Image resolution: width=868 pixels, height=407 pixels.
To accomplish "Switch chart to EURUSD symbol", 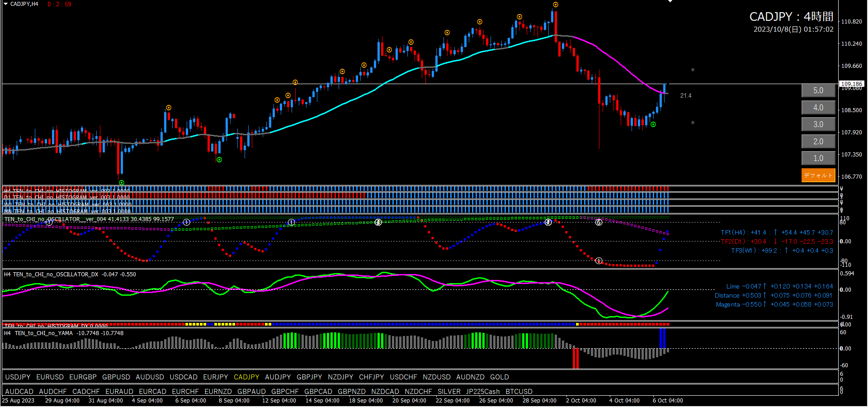I will (x=50, y=377).
